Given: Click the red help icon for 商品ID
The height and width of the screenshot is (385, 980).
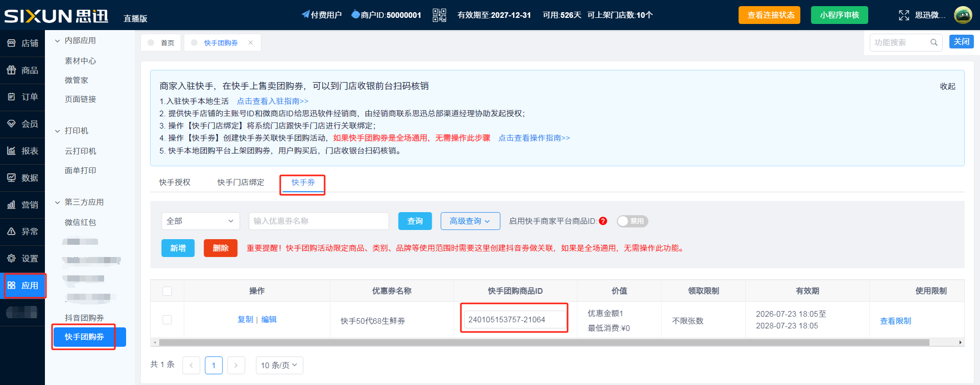Looking at the screenshot, I should 603,221.
